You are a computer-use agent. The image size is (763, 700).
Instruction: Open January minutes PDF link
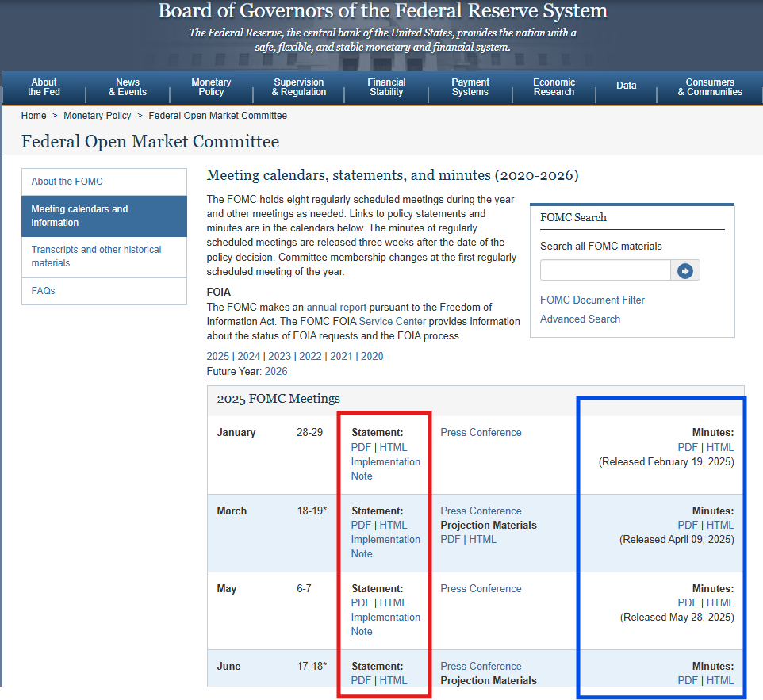coord(688,448)
